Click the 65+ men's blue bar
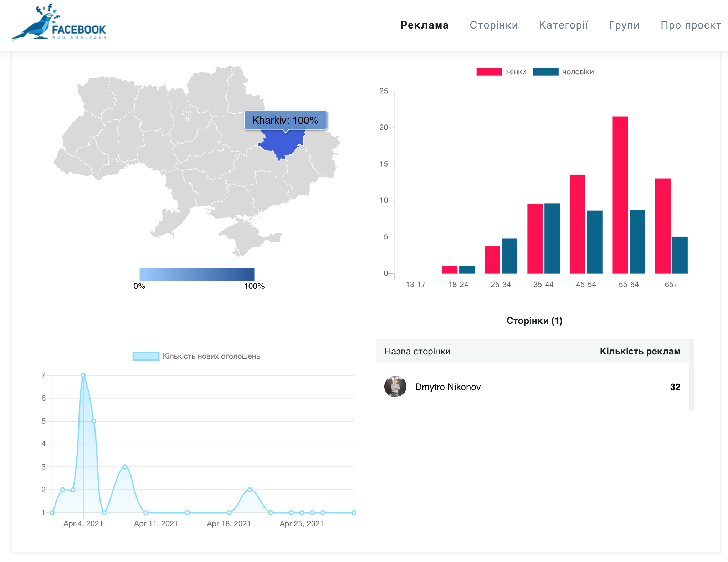Screen dimensions: 728x562 (680, 255)
